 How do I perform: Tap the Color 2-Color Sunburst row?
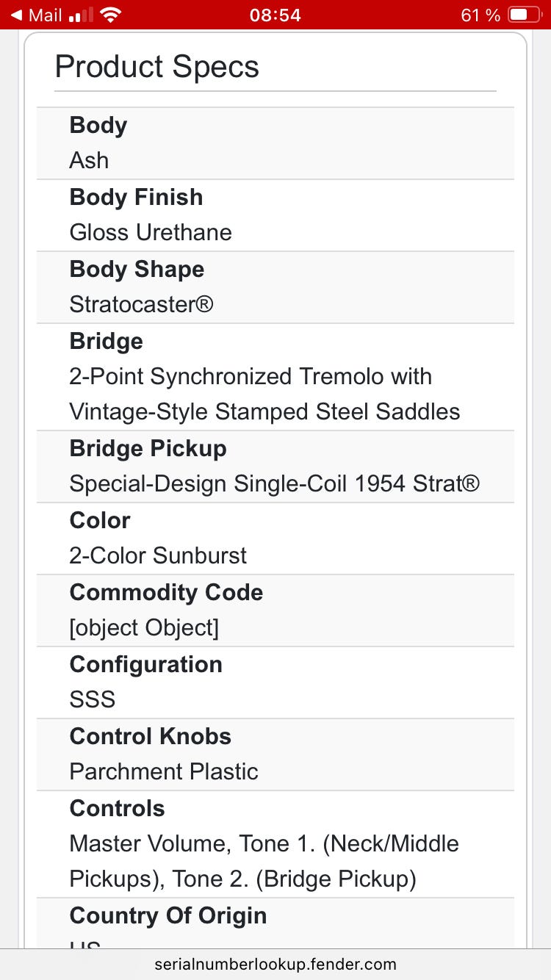tap(275, 538)
